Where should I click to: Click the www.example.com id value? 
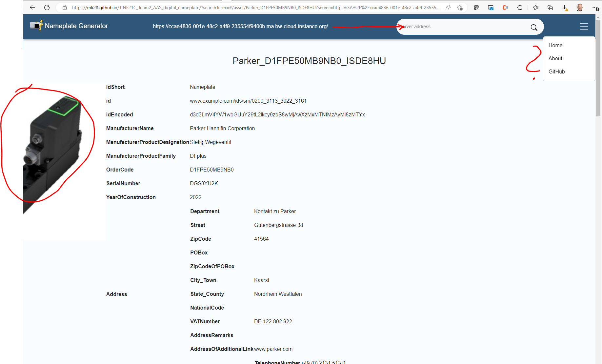tap(248, 101)
